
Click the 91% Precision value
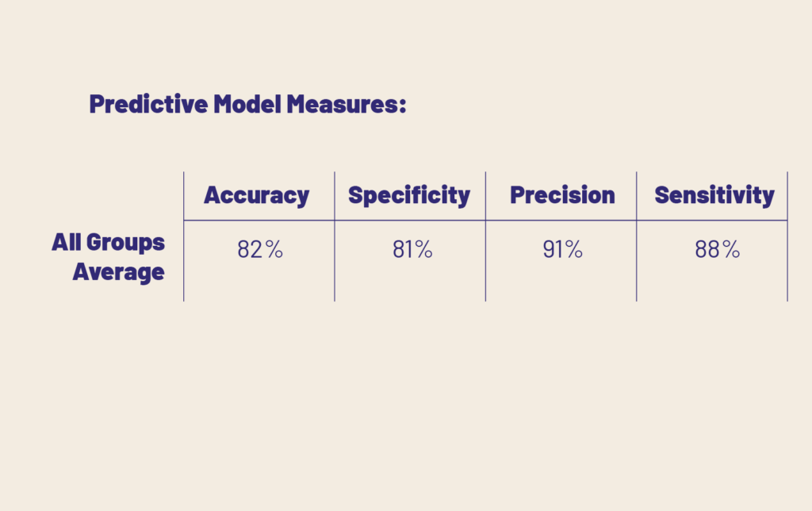[x=563, y=250]
